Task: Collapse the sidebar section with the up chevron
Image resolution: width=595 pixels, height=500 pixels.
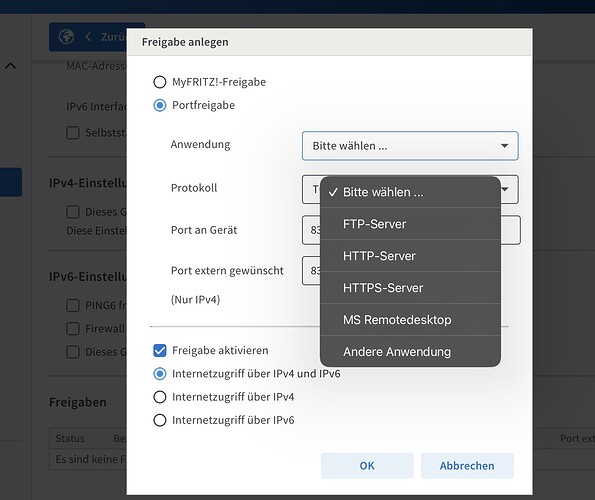Action: (x=11, y=66)
